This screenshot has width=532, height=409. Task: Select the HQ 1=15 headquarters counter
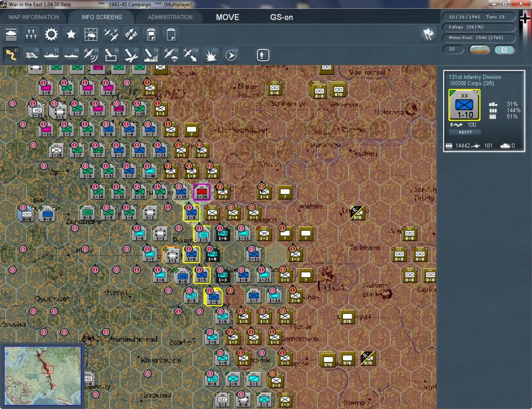(37, 111)
